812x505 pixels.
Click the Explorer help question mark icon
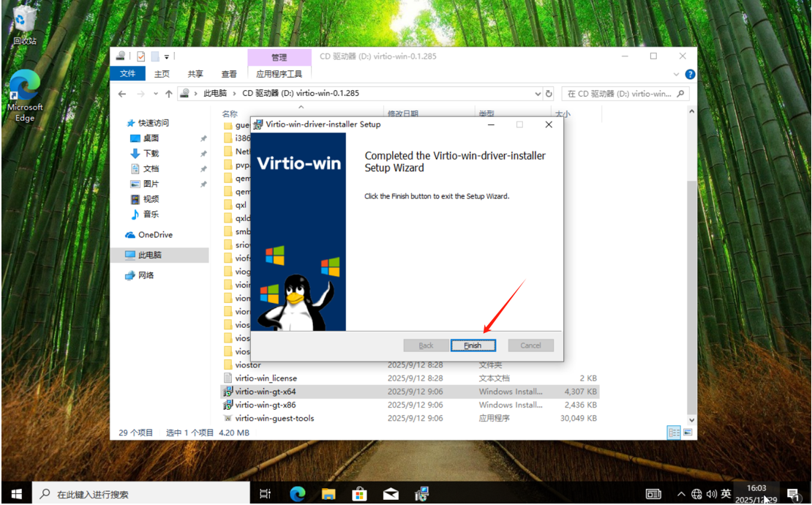click(690, 74)
